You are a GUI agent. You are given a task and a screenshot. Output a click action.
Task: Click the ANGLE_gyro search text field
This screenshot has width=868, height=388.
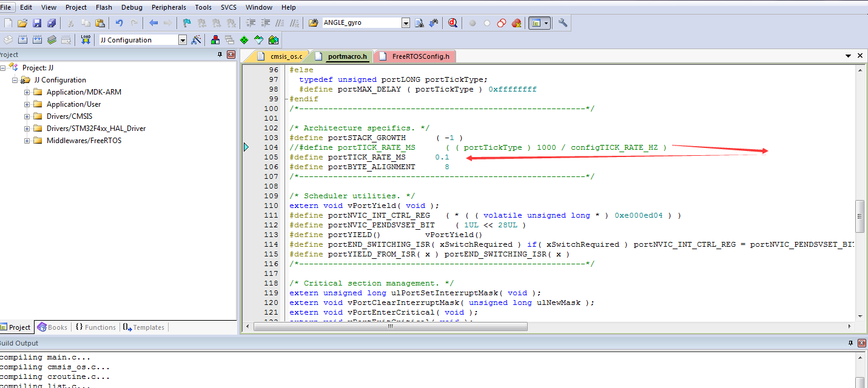[361, 23]
